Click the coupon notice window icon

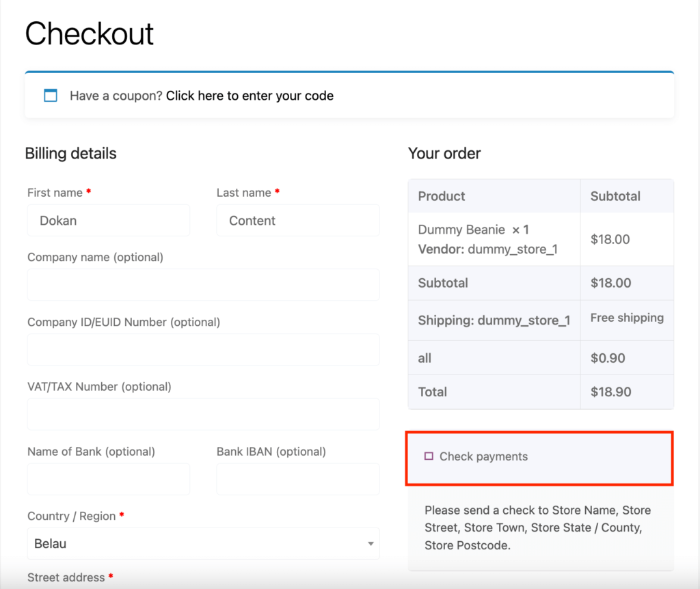tap(51, 96)
